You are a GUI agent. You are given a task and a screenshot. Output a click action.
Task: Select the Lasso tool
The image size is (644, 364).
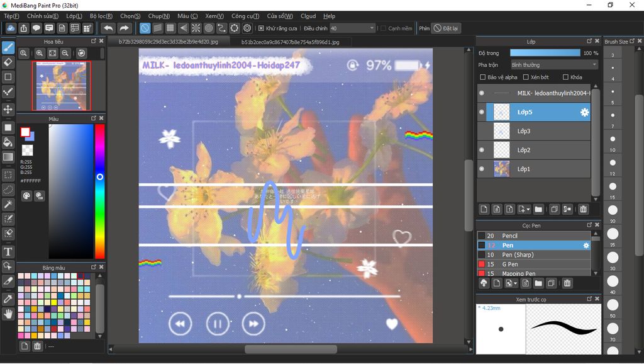(8, 190)
